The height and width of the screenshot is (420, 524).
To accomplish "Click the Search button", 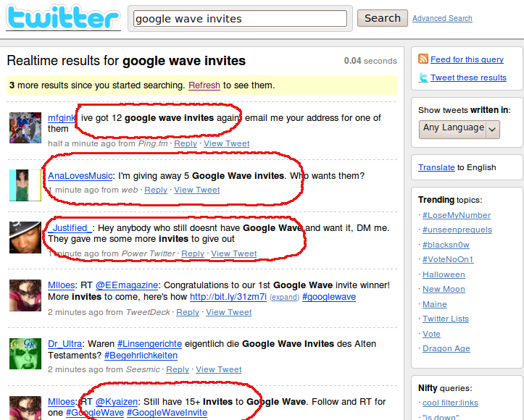I will click(x=382, y=18).
